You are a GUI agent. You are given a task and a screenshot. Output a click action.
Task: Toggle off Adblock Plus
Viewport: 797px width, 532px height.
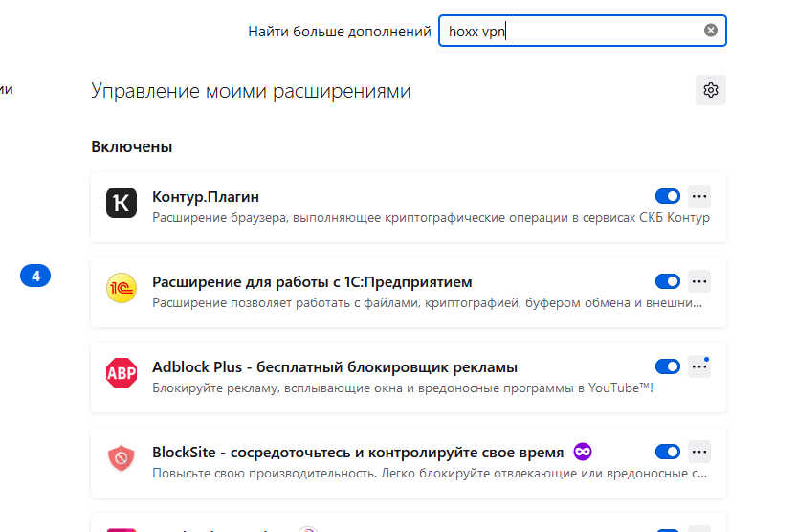[x=667, y=366]
